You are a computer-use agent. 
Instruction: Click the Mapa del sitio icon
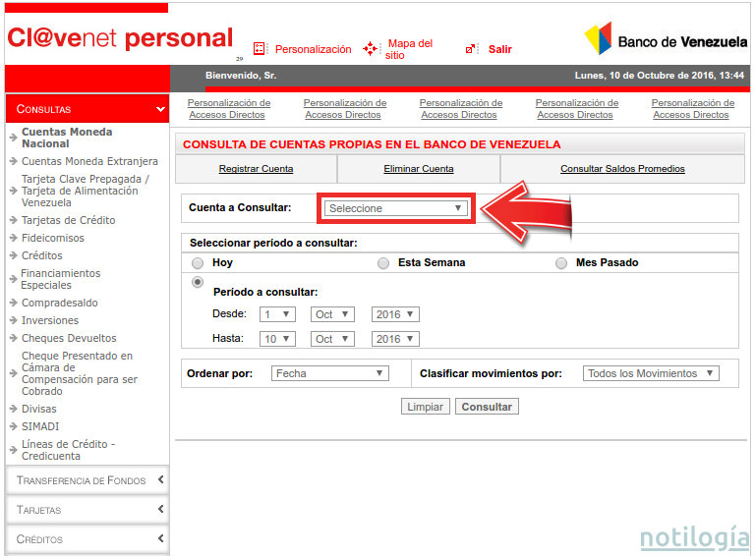click(370, 49)
